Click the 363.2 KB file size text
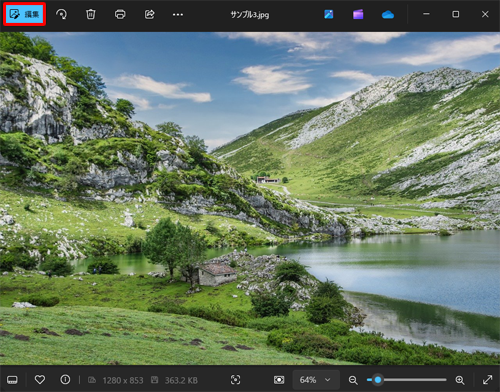 tap(181, 380)
